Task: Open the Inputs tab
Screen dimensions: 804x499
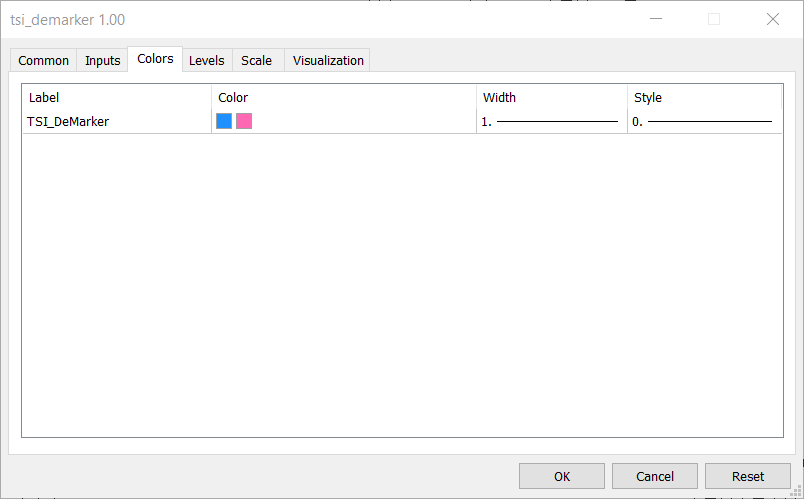Action: click(103, 61)
